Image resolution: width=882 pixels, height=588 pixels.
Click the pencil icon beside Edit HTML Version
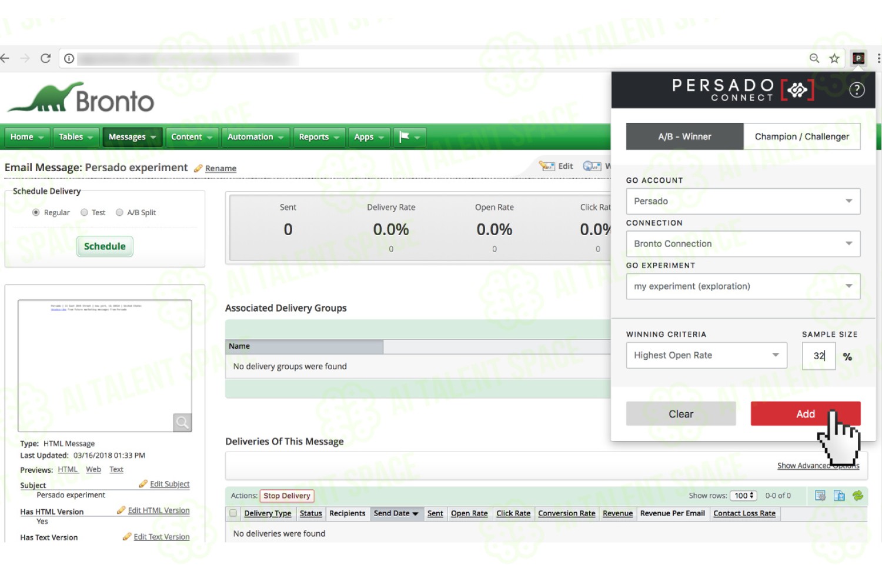(x=121, y=510)
